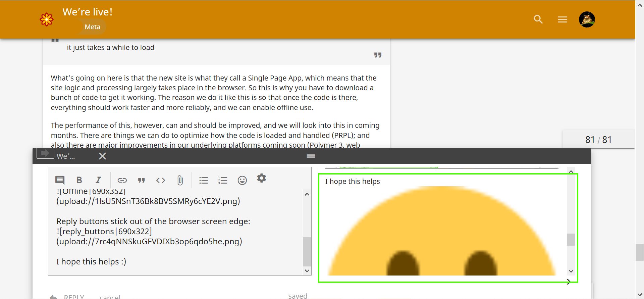Insert a bulleted list
Viewport: 644px width, 299px height.
pyautogui.click(x=204, y=181)
